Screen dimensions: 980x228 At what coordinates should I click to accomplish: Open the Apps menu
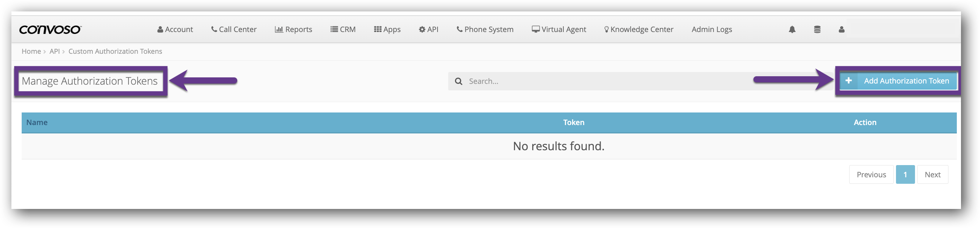[x=387, y=29]
